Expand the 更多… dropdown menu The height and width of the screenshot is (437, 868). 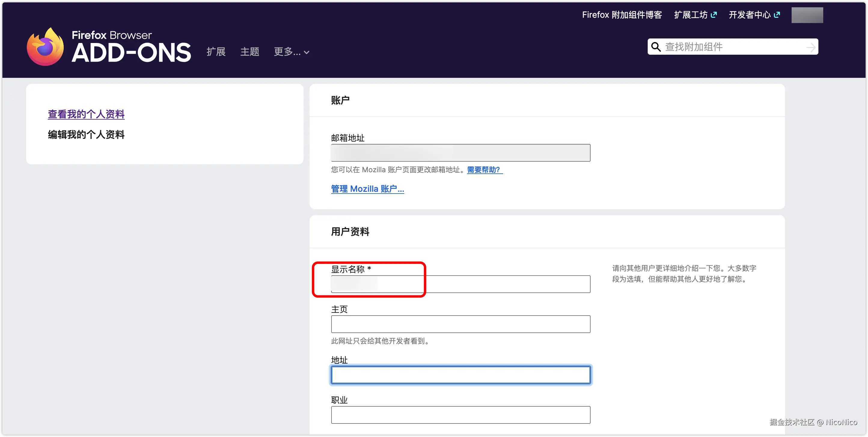point(292,52)
